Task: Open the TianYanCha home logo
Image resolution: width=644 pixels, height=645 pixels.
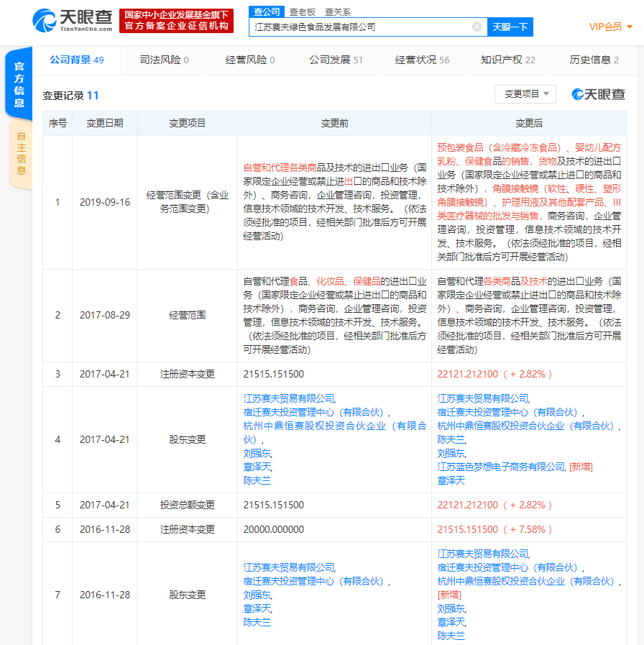Action: point(73,20)
